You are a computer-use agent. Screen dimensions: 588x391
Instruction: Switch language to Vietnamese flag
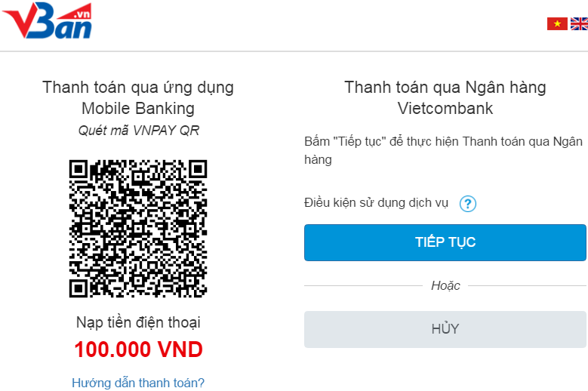pyautogui.click(x=557, y=24)
